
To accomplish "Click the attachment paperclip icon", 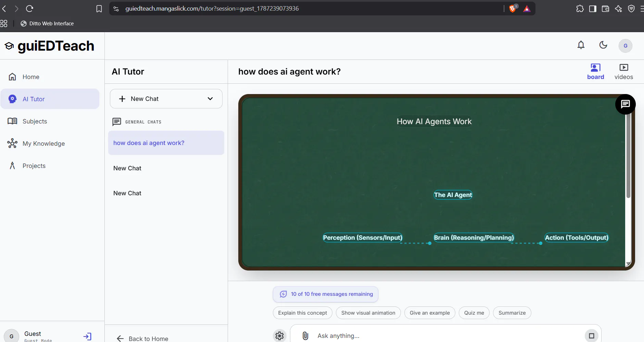I will 305,336.
